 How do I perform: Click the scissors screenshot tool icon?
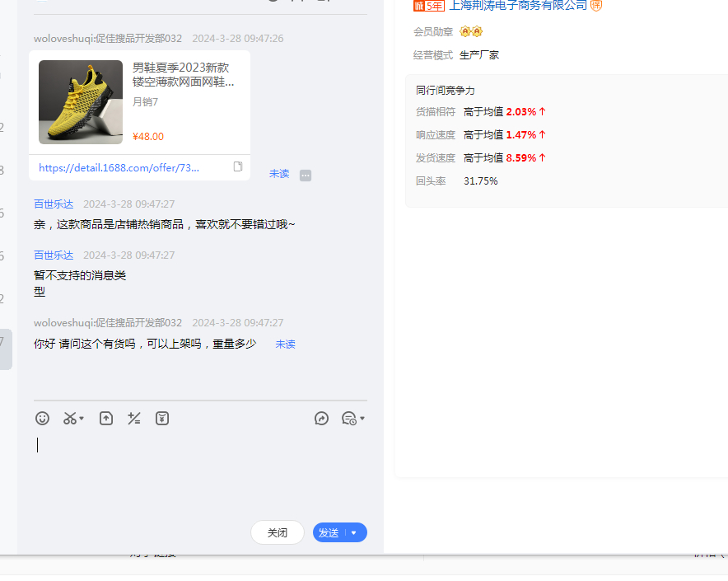(70, 419)
